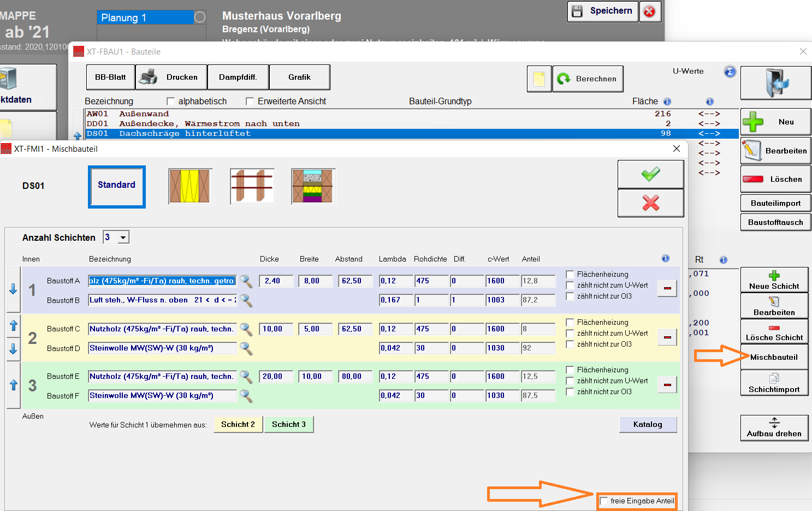Edit the Dicke field of layer 1
Viewport: 812px width, 511px height.
(276, 281)
